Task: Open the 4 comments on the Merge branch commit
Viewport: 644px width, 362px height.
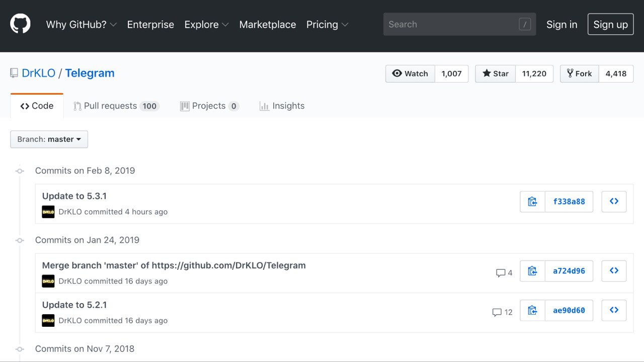Action: pos(504,273)
